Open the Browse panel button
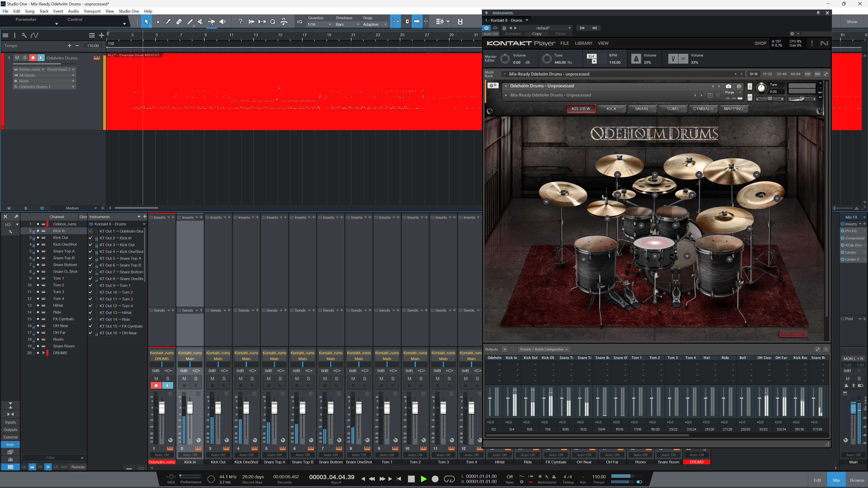The height and width of the screenshot is (488, 868). [856, 480]
